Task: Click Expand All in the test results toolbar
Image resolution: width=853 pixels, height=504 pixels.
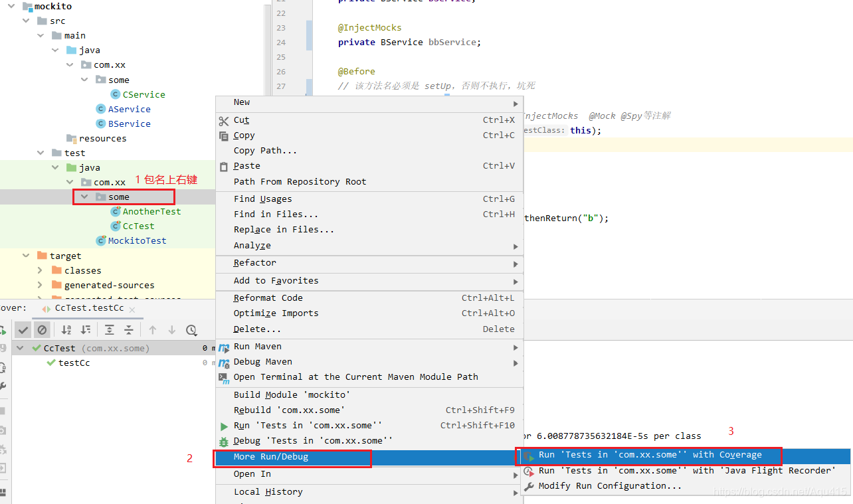Action: 110,330
